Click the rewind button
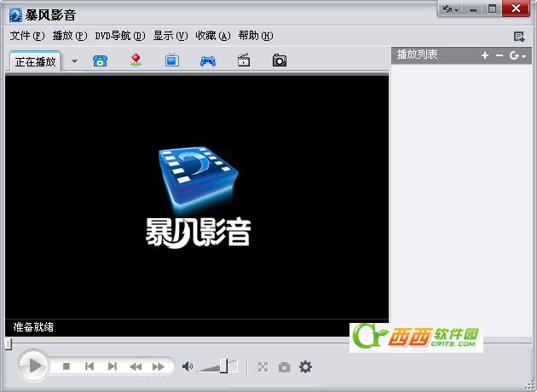 pyautogui.click(x=136, y=367)
